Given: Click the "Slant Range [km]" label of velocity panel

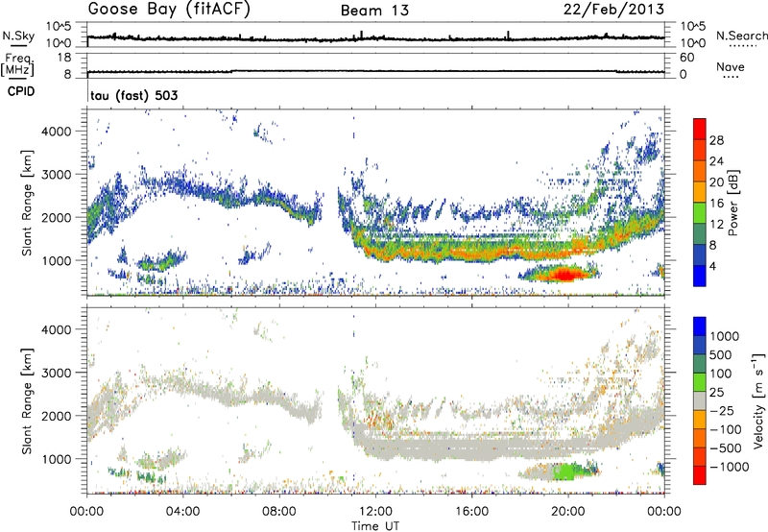Looking at the screenshot, I should tap(27, 400).
